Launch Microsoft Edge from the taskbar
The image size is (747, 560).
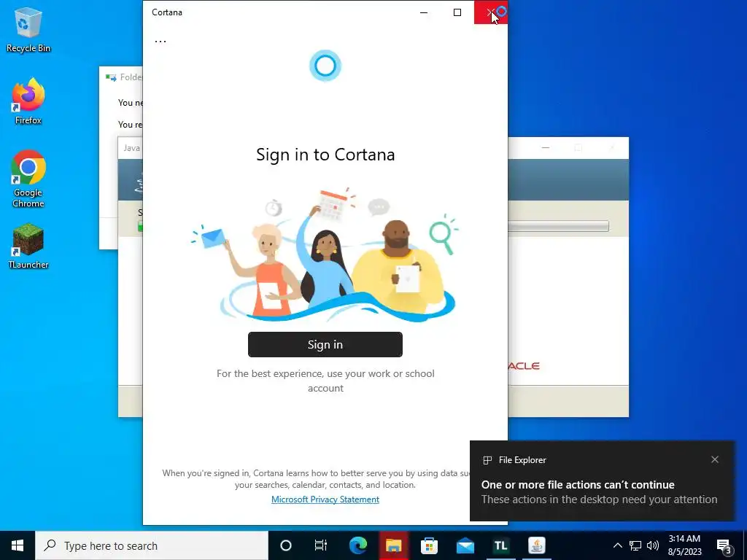tap(358, 545)
